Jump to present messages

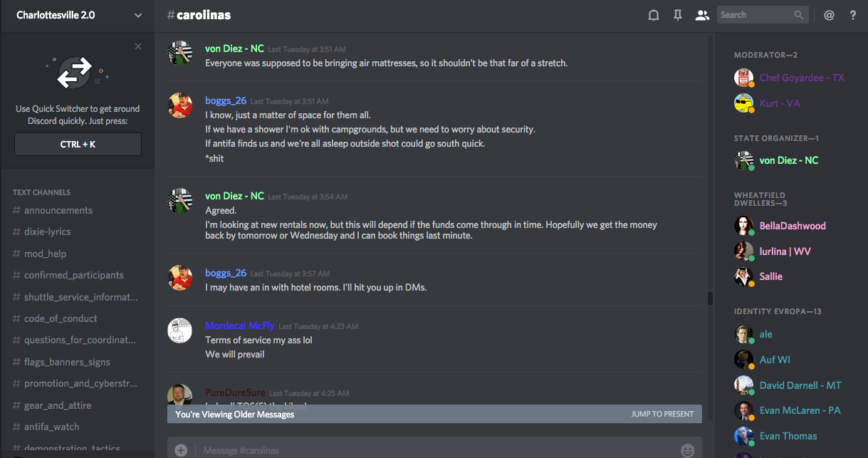pos(662,414)
